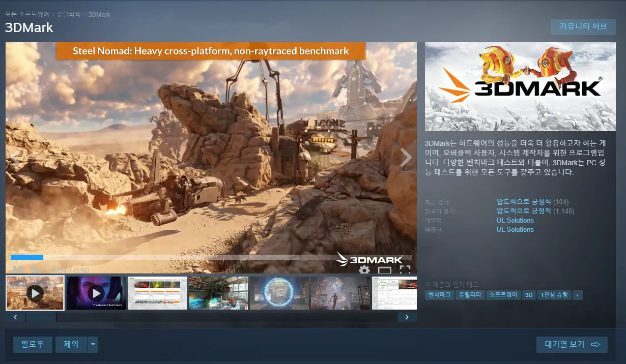Mute the video using the speaker icon
The width and height of the screenshot is (626, 364).
[35, 270]
